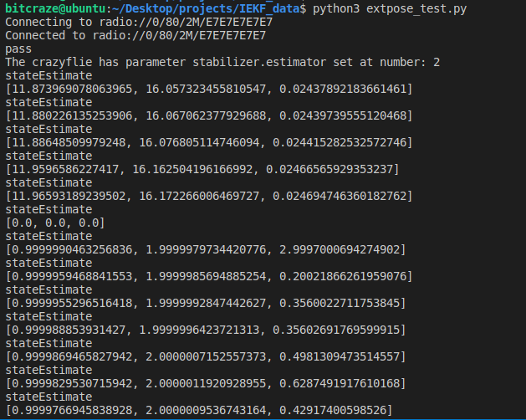Click the "Connected to radio" line
The image size is (526, 420).
click(x=135, y=35)
